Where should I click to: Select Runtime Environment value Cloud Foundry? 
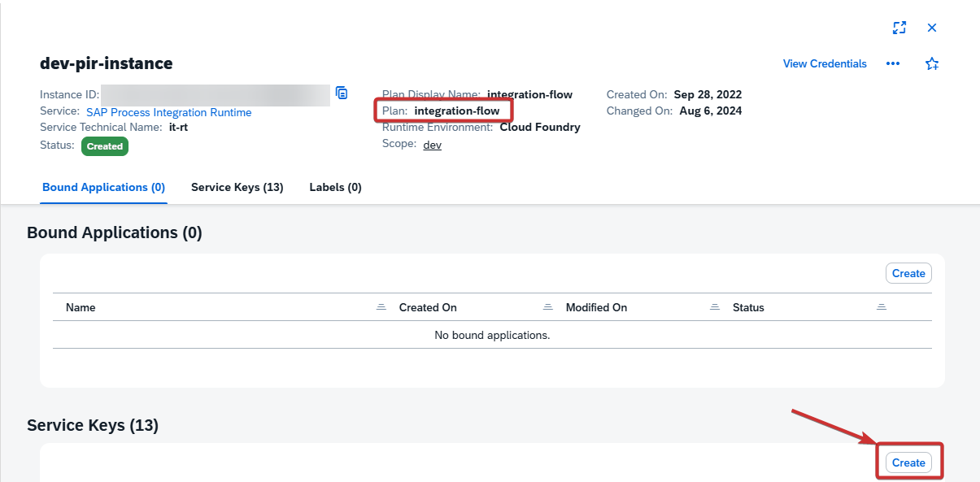tap(540, 127)
